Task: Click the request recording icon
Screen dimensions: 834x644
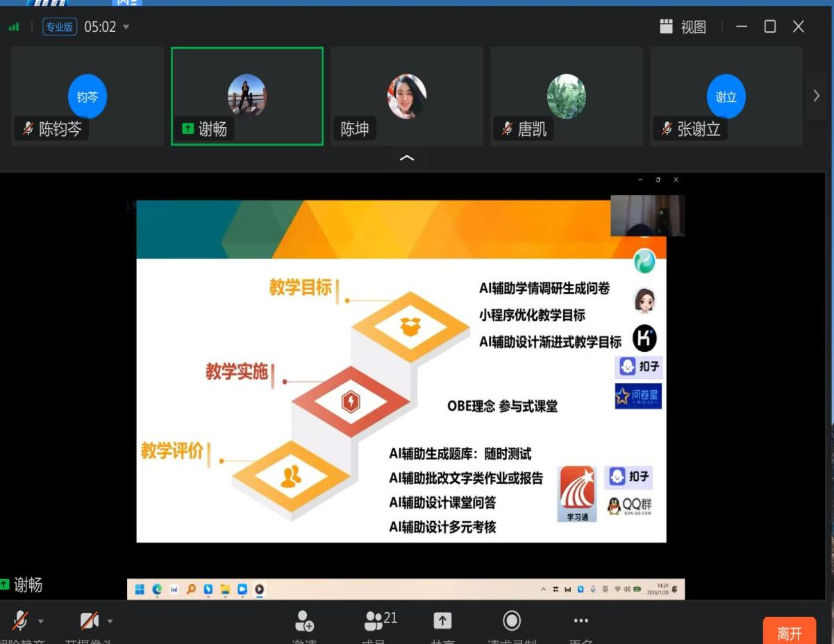Action: 512,620
